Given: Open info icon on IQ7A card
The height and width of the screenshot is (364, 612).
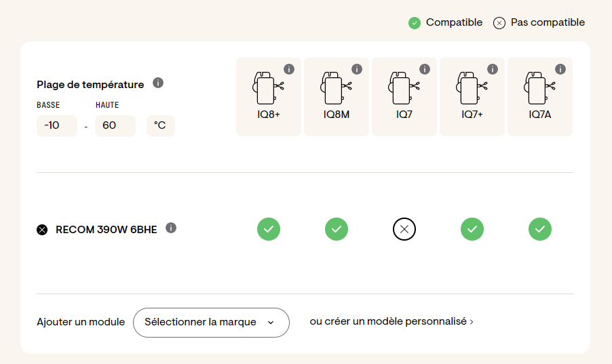Looking at the screenshot, I should point(560,69).
